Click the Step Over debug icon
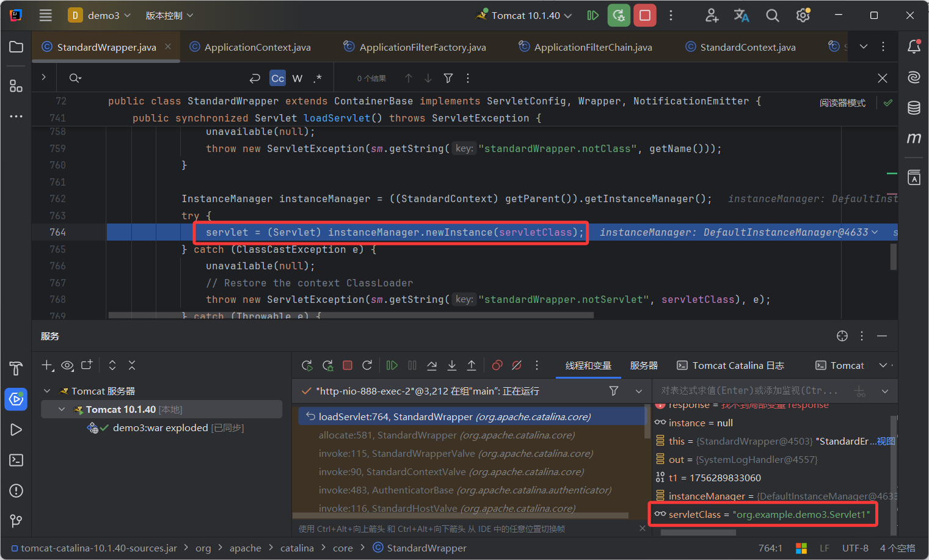 coord(432,365)
